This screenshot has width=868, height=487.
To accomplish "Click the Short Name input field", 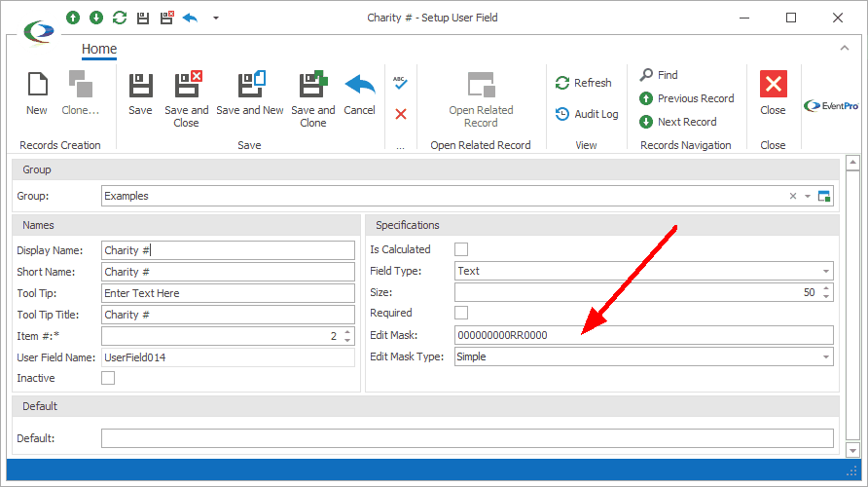I will (x=228, y=272).
